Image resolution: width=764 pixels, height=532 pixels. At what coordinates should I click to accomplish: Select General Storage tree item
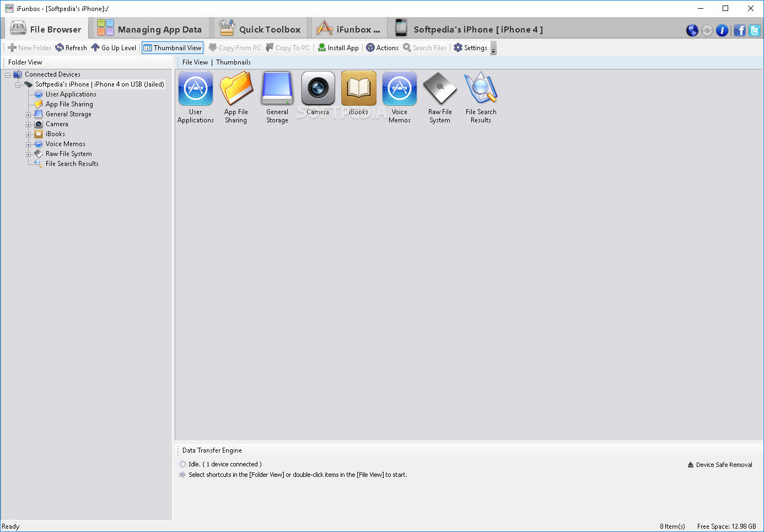tap(68, 114)
